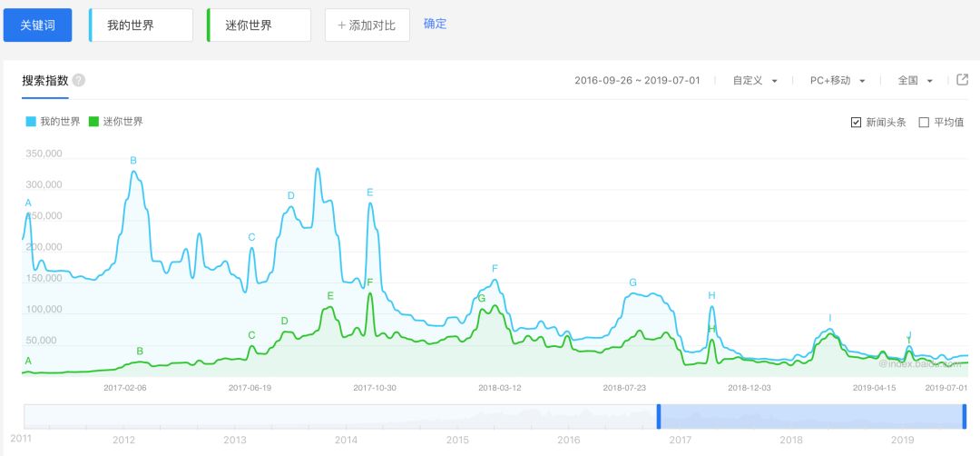Click the 2016 label on overview timeline

pyautogui.click(x=569, y=440)
